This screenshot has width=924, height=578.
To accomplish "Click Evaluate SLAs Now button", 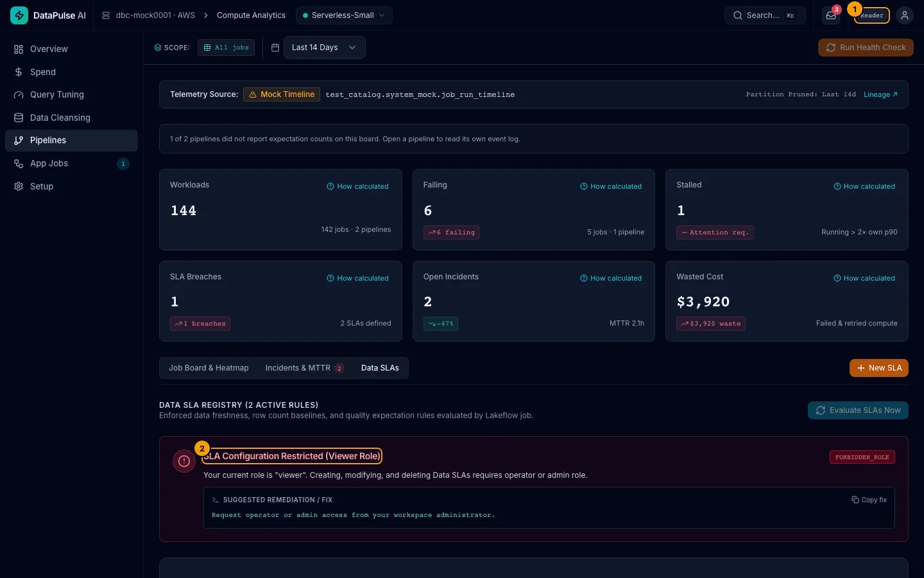I will [858, 410].
